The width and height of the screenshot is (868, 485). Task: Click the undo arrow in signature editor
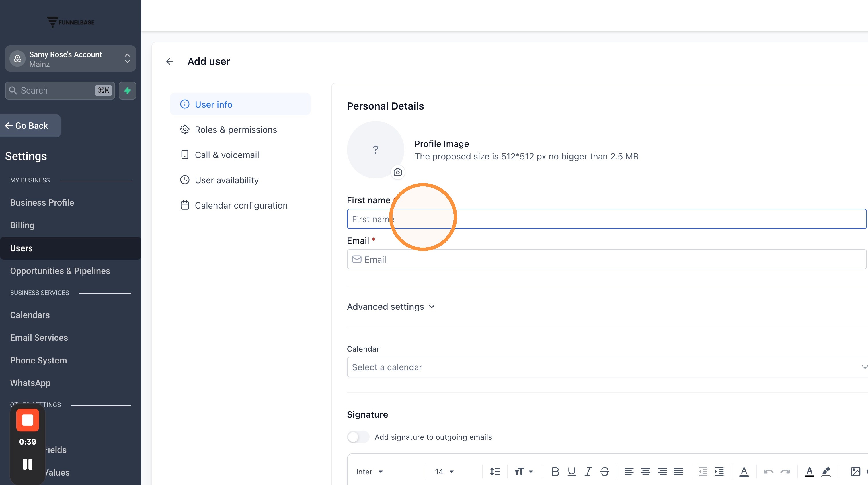768,472
